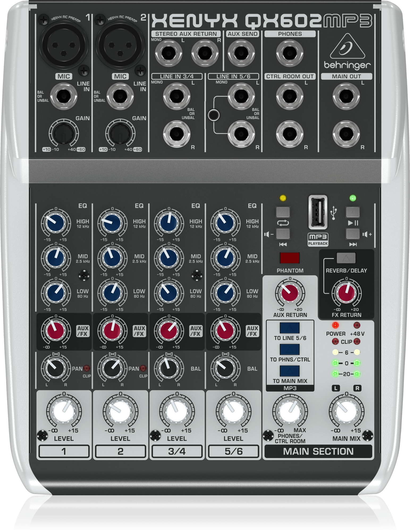
Task: Click the left meter 0 dB LED
Action: [335, 363]
